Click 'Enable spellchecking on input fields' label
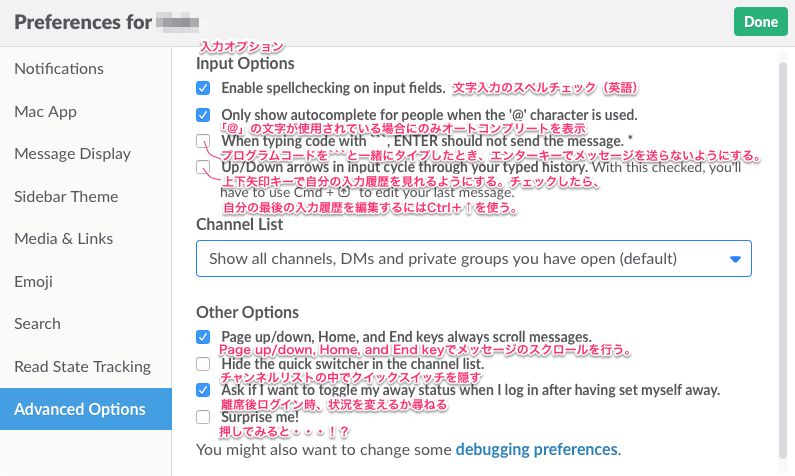 333,88
